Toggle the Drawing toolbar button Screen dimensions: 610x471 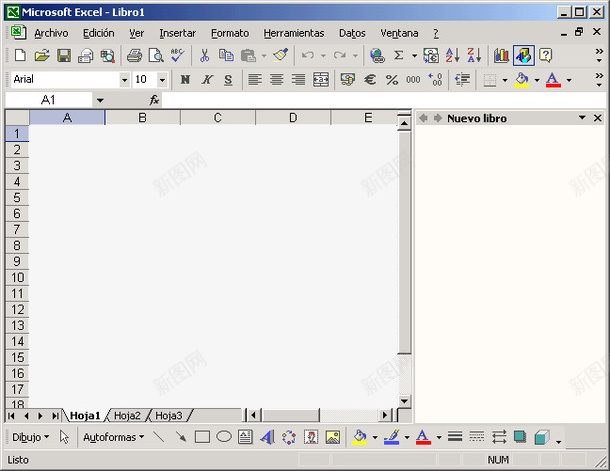coord(524,56)
